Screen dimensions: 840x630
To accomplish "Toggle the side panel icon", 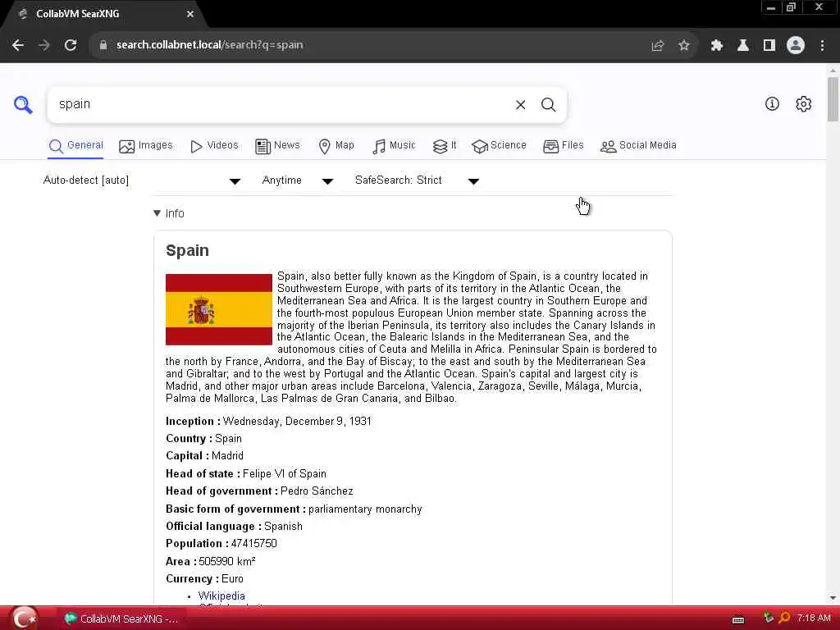I will pos(769,46).
